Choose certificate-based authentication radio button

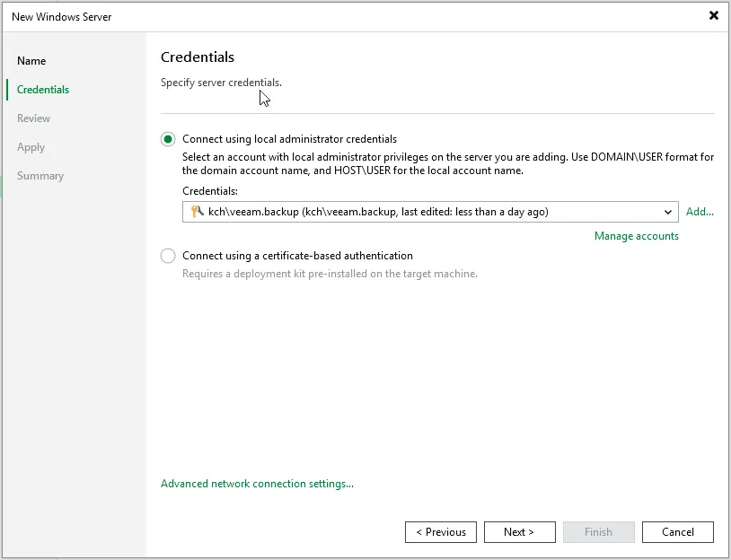click(x=168, y=256)
